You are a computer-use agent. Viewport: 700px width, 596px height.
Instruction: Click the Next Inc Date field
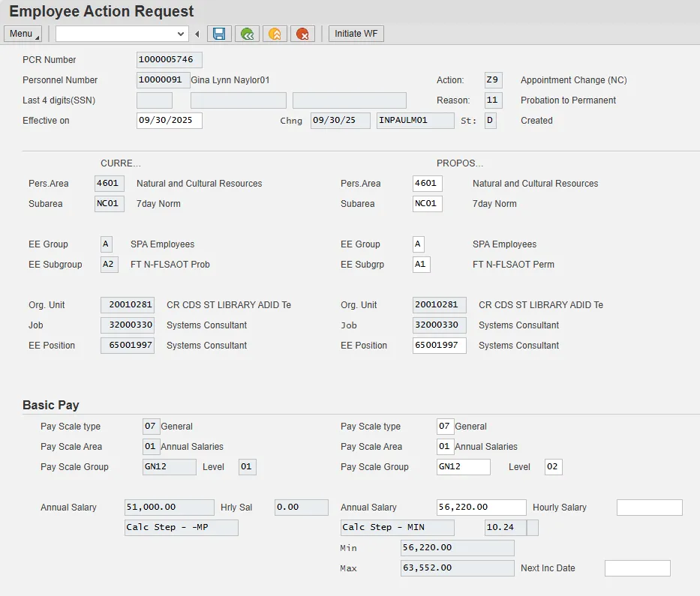click(637, 568)
